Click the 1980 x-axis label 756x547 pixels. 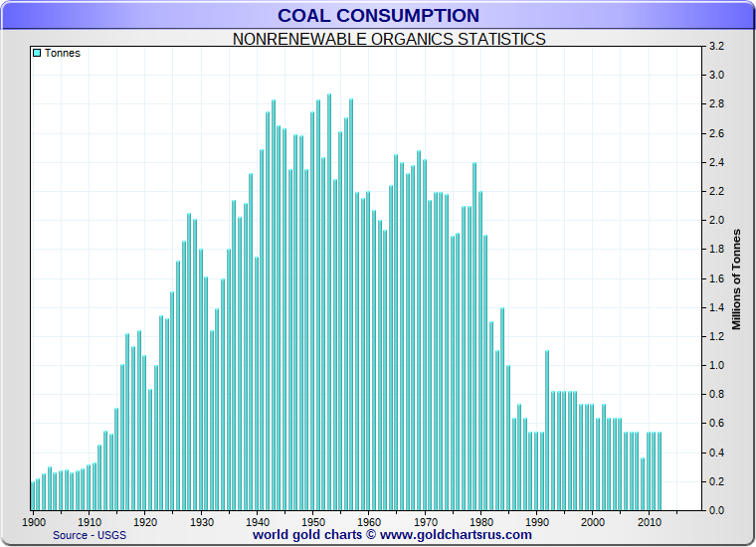click(481, 522)
